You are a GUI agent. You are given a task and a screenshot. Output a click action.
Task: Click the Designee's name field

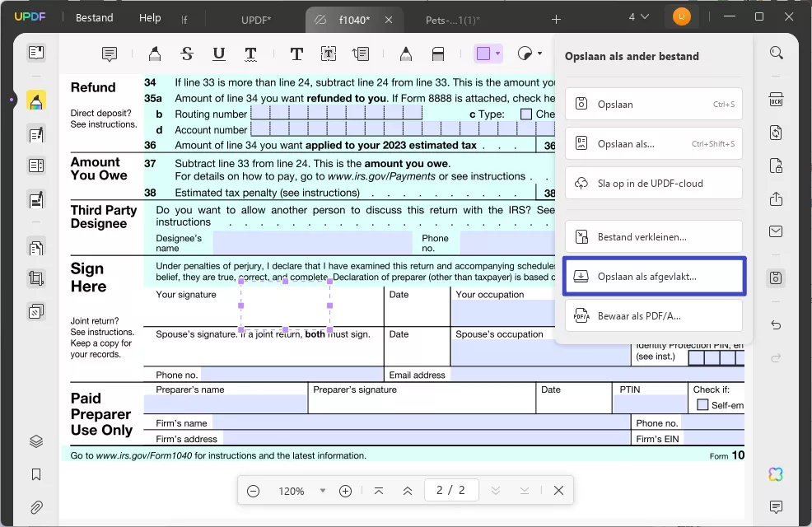[313, 243]
